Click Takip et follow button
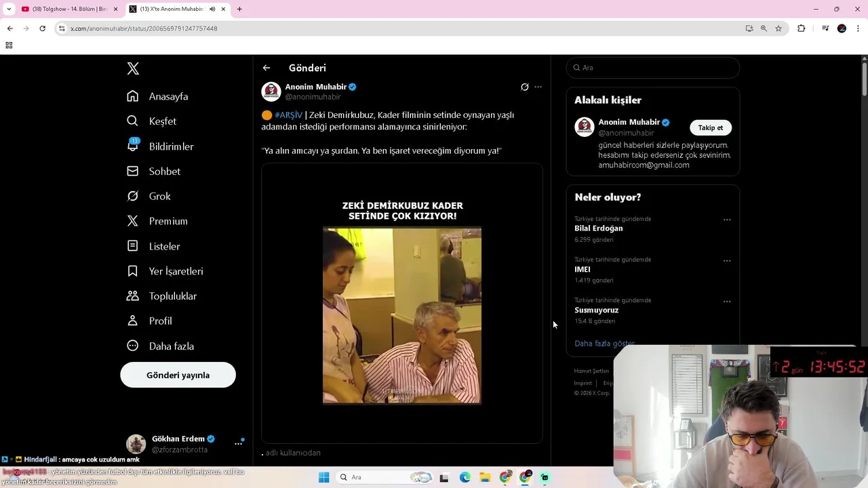868x488 pixels. point(711,127)
